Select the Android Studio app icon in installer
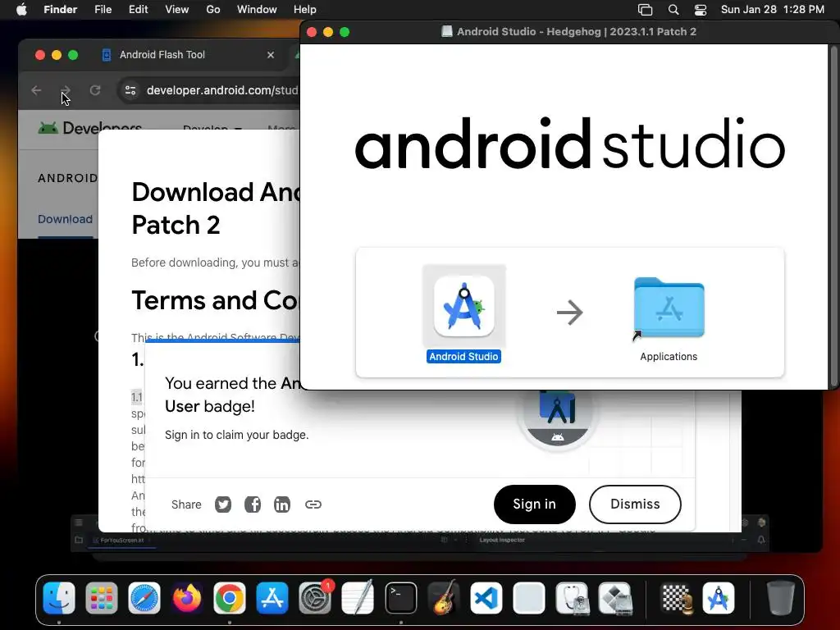The image size is (840, 630). pyautogui.click(x=464, y=307)
